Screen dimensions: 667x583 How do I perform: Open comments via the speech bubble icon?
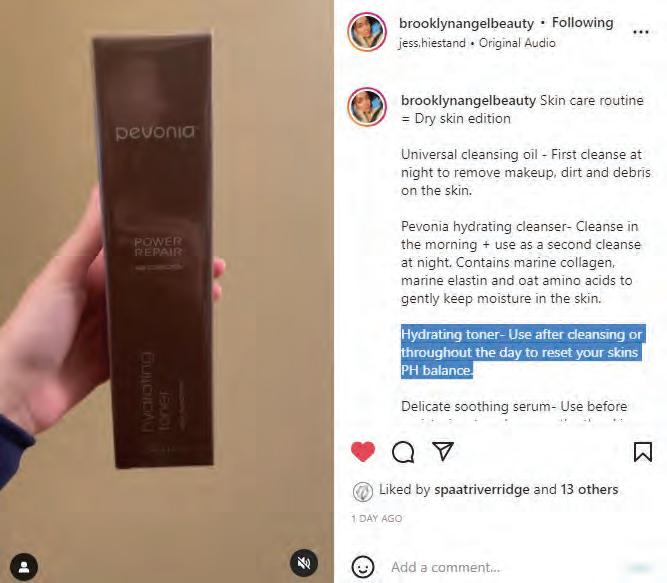click(x=403, y=452)
